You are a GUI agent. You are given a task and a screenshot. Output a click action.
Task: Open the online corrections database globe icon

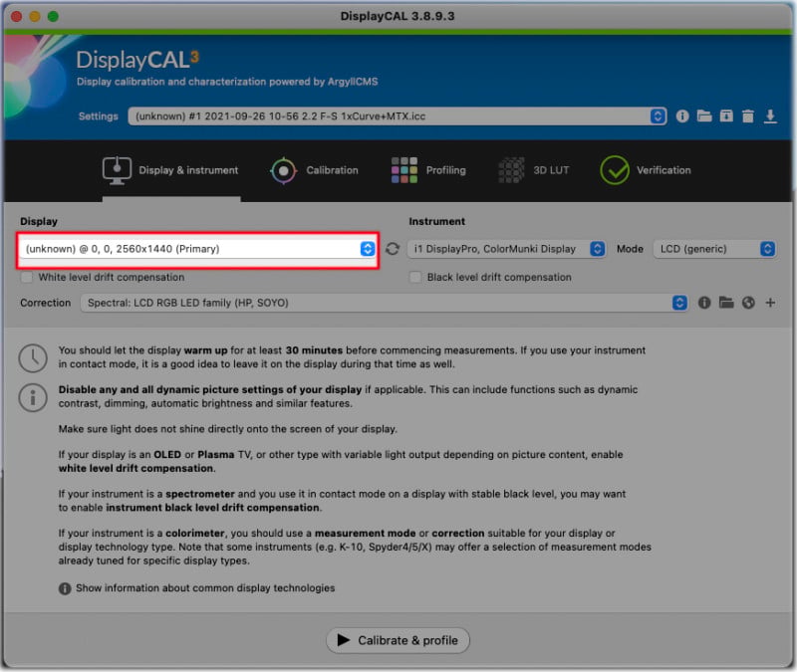click(748, 303)
